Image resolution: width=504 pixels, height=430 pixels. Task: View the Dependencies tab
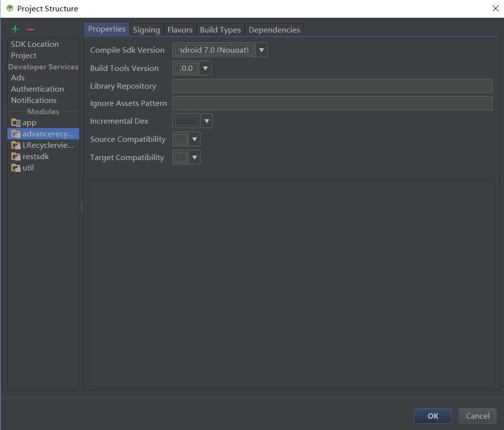(274, 30)
